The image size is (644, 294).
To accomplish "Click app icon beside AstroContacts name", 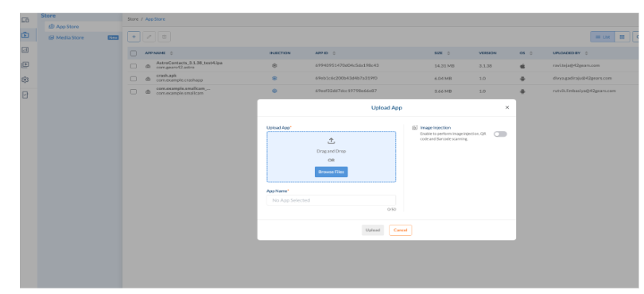I will click(148, 66).
